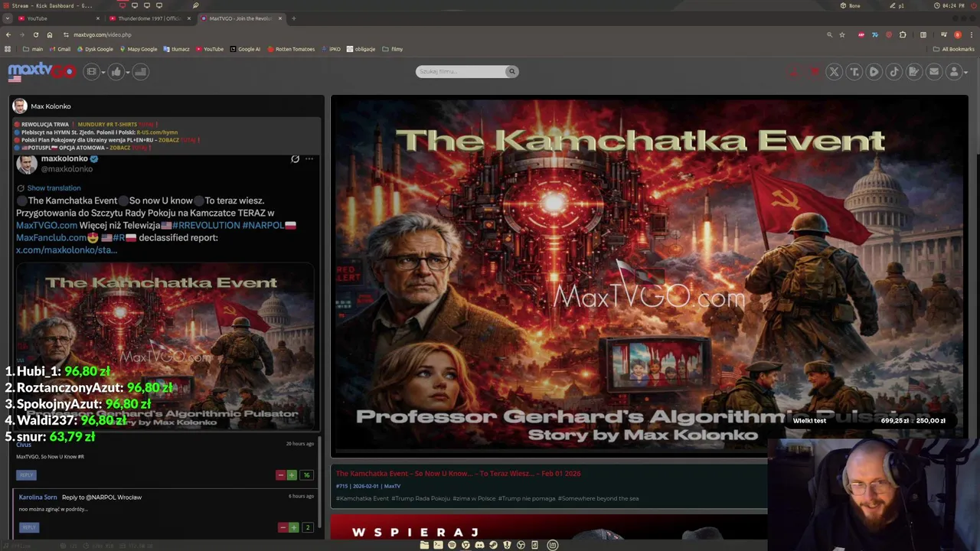Go back with the browser back arrow
This screenshot has height=551, width=980.
click(x=8, y=34)
